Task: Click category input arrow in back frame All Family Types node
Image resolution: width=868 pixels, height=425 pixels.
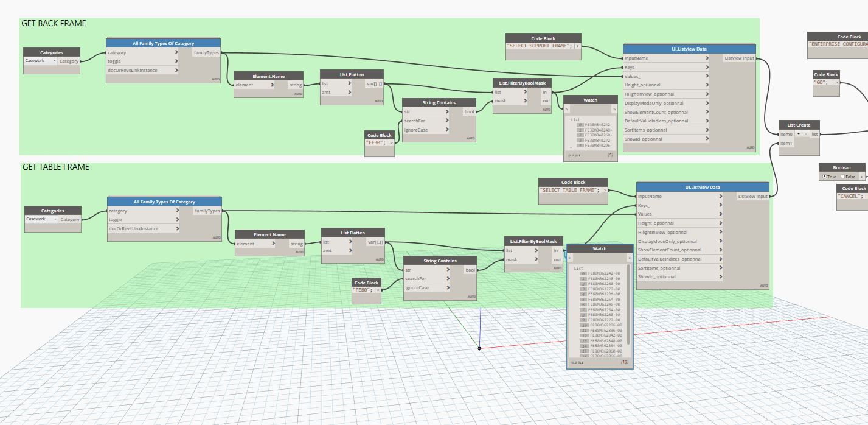Action: coord(177,52)
